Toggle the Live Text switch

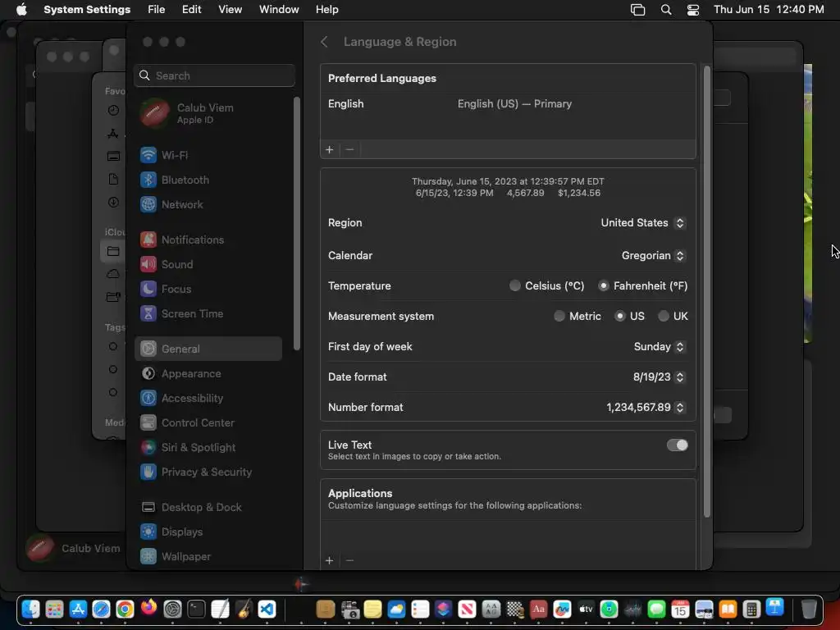(x=677, y=445)
